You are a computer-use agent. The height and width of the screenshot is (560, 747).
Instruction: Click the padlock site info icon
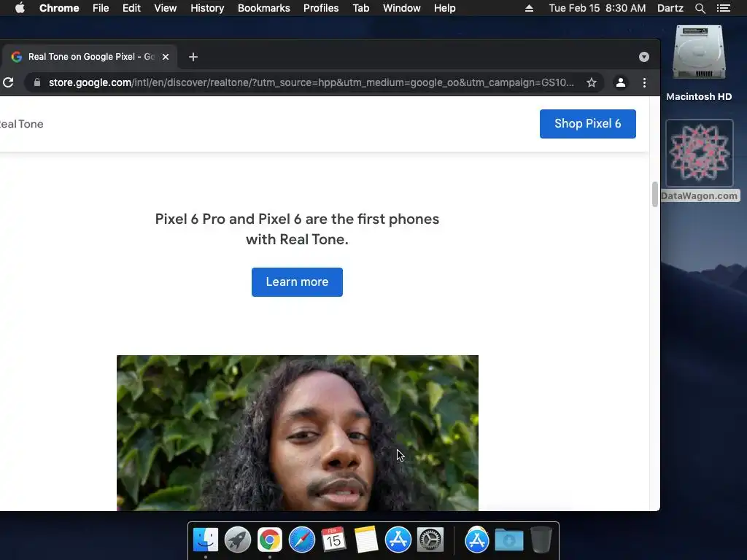(36, 82)
